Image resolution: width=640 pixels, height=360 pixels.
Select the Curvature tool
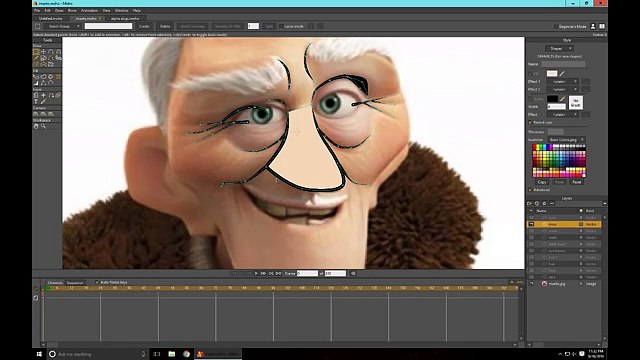(x=58, y=52)
